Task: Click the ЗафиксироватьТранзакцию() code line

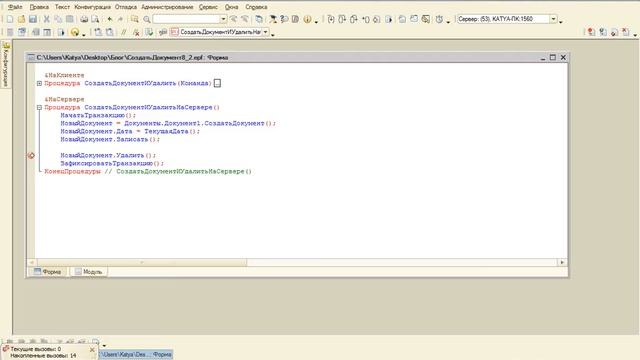Action: pyautogui.click(x=112, y=163)
